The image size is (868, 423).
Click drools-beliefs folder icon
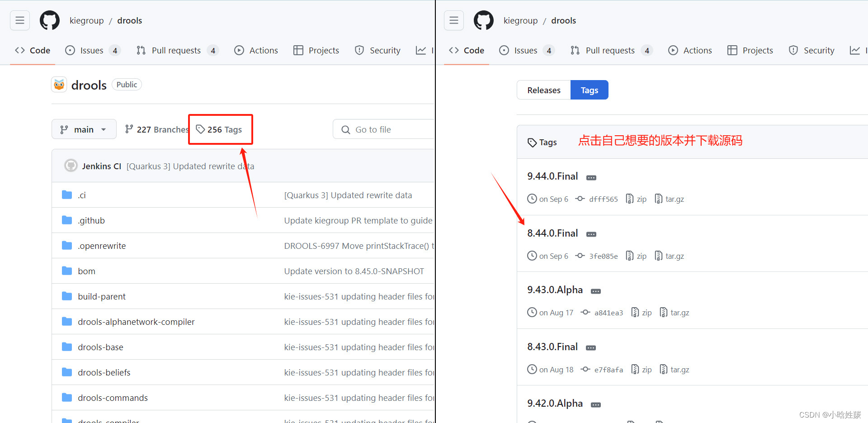(x=67, y=372)
